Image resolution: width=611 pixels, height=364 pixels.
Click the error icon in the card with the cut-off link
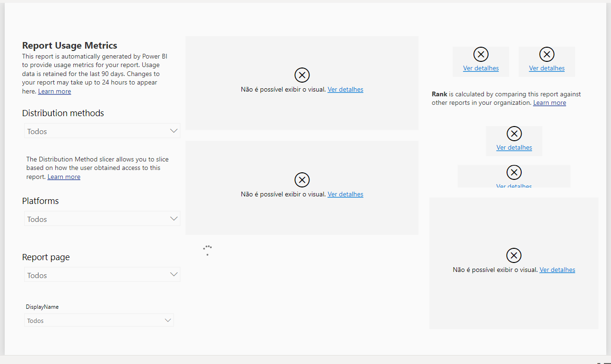point(514,173)
